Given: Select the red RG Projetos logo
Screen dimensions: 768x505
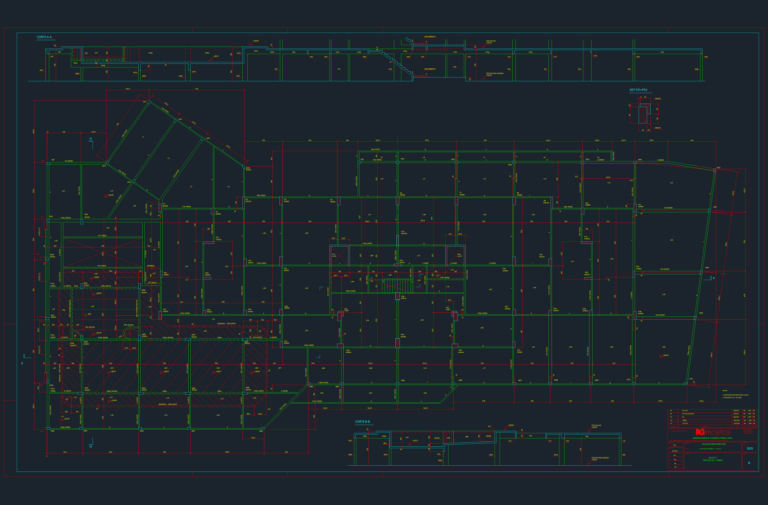Looking at the screenshot, I should coord(713,432).
